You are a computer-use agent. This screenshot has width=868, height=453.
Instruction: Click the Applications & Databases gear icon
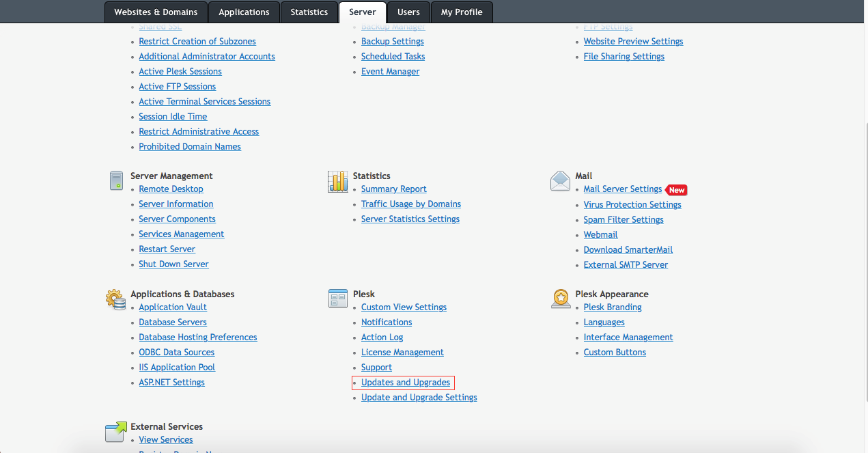[x=115, y=299]
